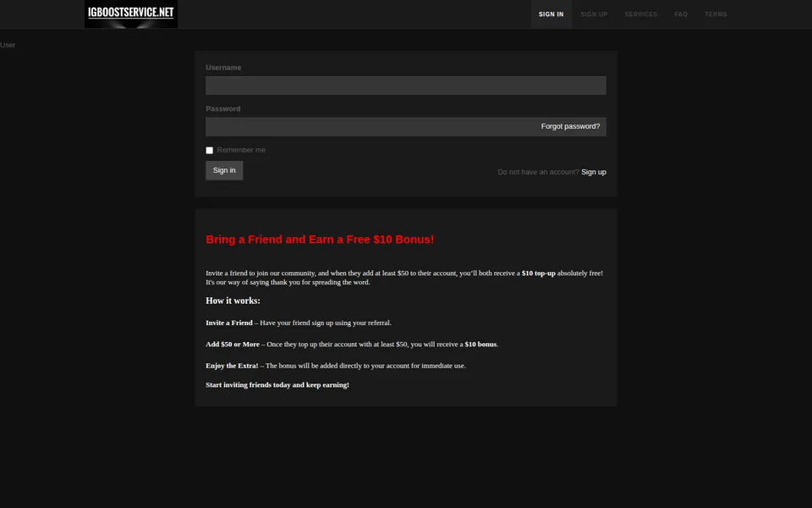
Task: Click the IGBOOSTSERVICE.NET logo
Action: pyautogui.click(x=131, y=14)
